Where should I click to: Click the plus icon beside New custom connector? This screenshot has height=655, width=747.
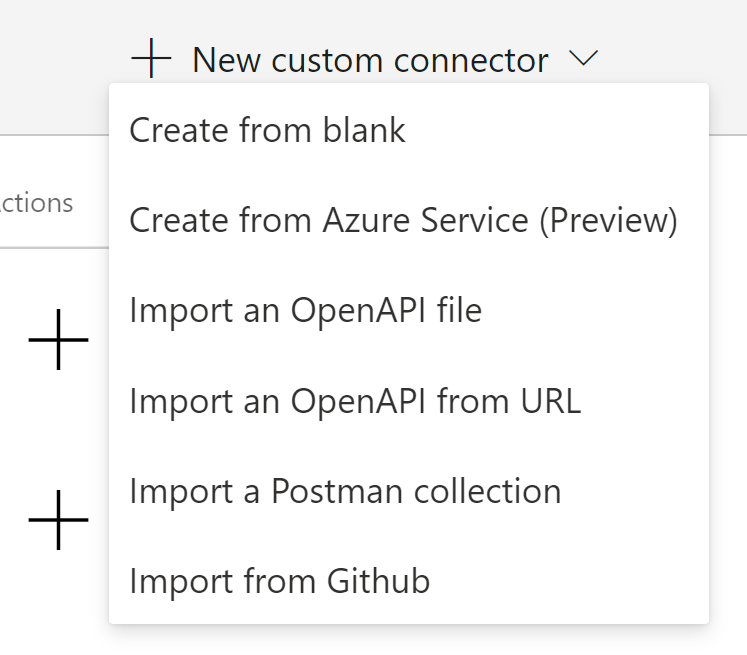pos(152,59)
